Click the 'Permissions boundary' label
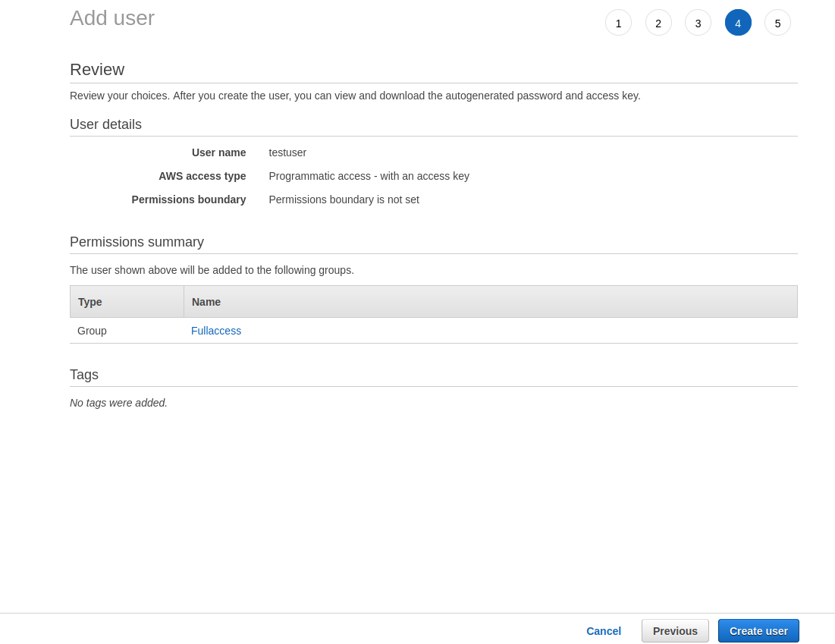The height and width of the screenshot is (644, 835). coord(189,199)
